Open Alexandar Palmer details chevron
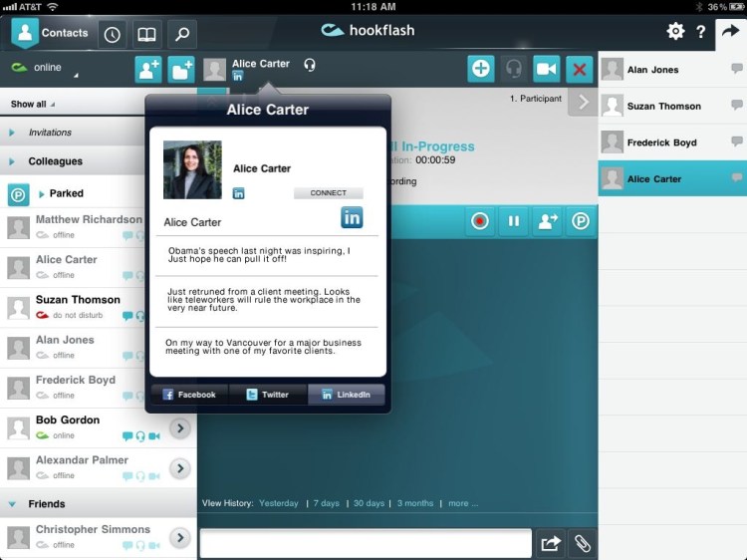The image size is (747, 560). (x=180, y=468)
